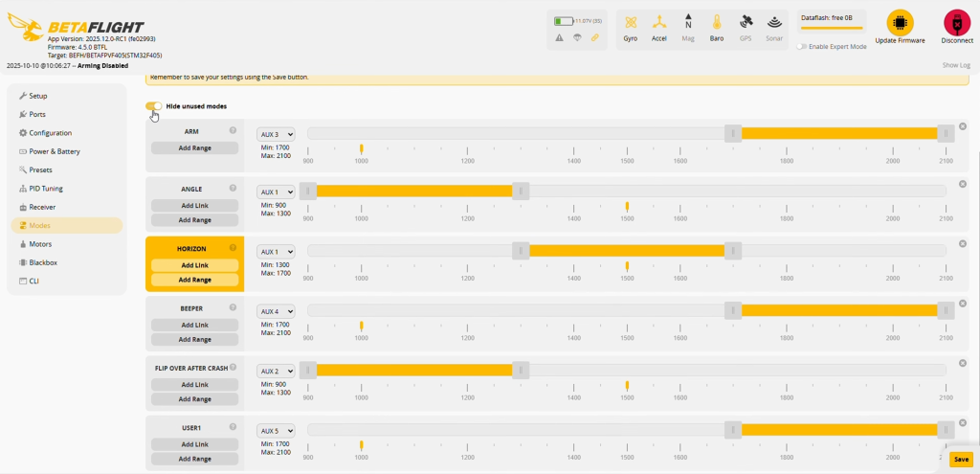Click the Disconnect USB icon
This screenshot has height=474, width=980.
(956, 22)
